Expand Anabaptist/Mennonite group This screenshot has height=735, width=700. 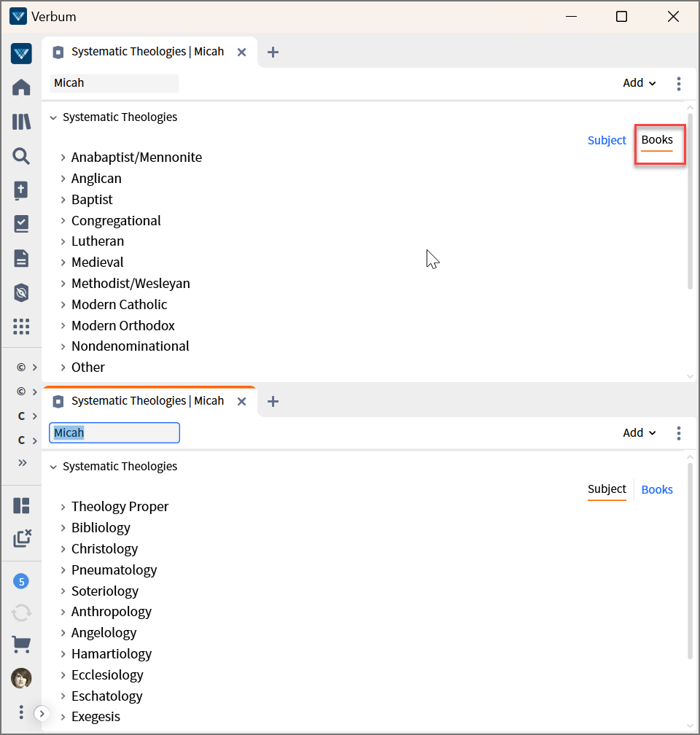click(63, 157)
